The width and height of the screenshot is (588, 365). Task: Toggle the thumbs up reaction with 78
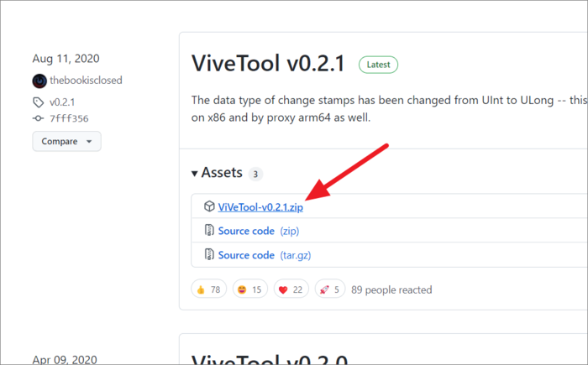(209, 289)
